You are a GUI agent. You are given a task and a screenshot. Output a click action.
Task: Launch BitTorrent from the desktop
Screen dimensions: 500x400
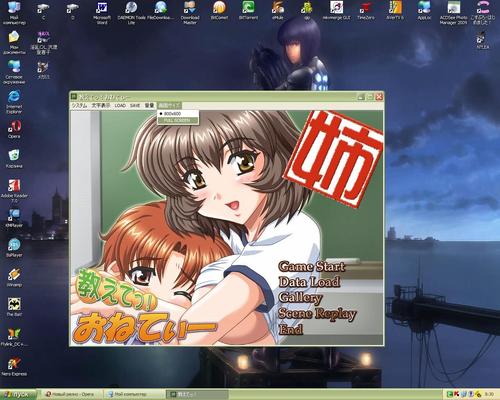(x=248, y=11)
